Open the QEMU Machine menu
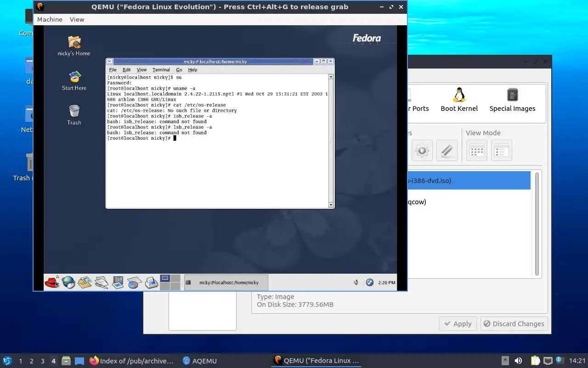 point(50,19)
